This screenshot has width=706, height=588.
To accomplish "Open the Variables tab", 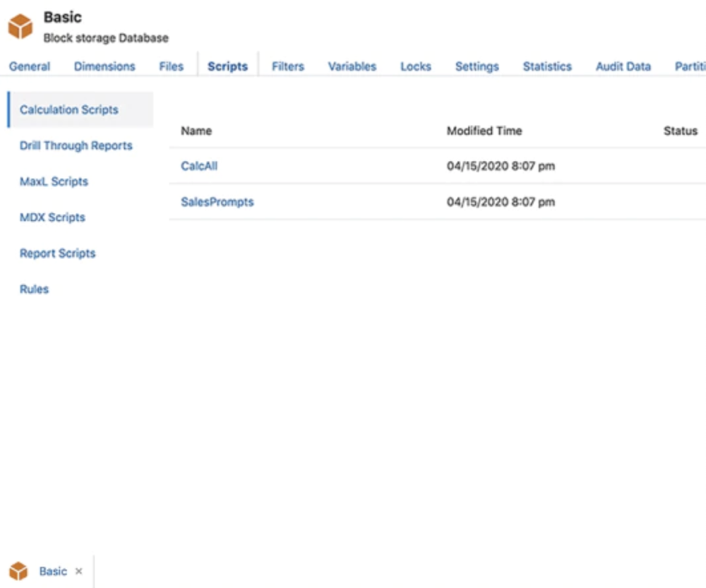I will click(351, 66).
